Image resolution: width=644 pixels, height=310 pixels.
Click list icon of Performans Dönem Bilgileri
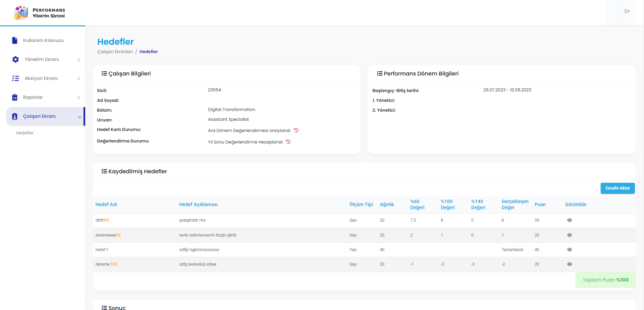tap(380, 73)
